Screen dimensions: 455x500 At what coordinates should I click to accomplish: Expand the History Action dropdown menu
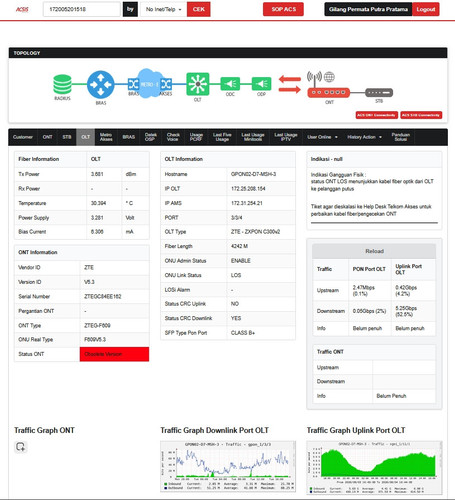point(364,137)
